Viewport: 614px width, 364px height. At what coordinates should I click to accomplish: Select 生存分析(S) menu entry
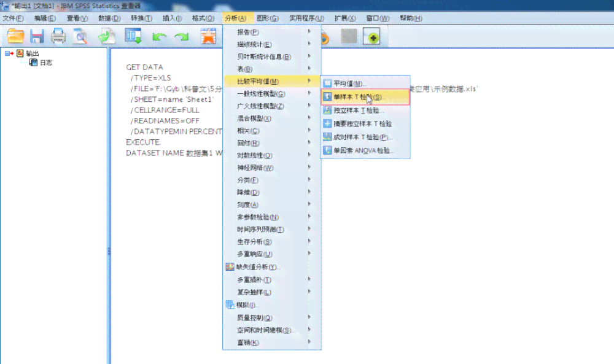click(272, 242)
